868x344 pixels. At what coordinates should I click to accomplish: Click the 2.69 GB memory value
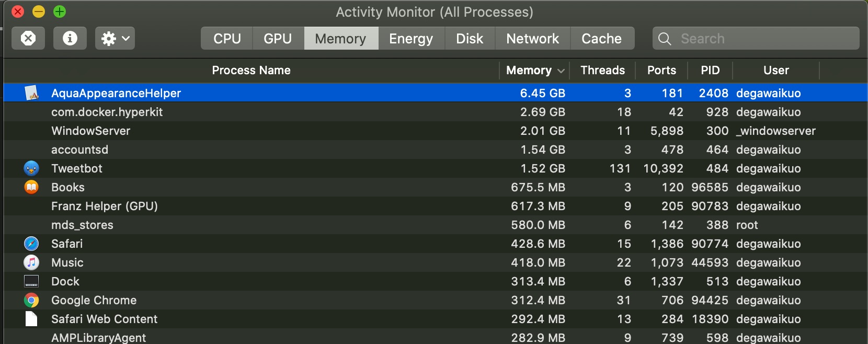pyautogui.click(x=543, y=112)
